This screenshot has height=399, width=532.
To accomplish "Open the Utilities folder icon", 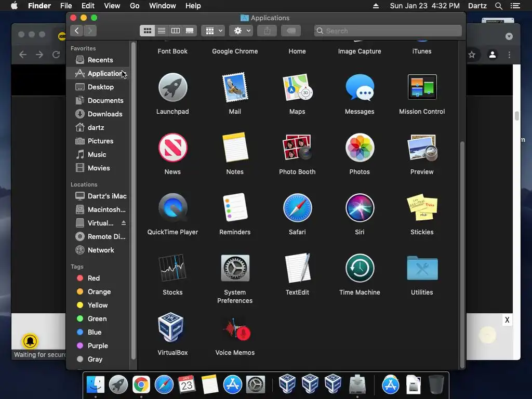I will point(422,268).
